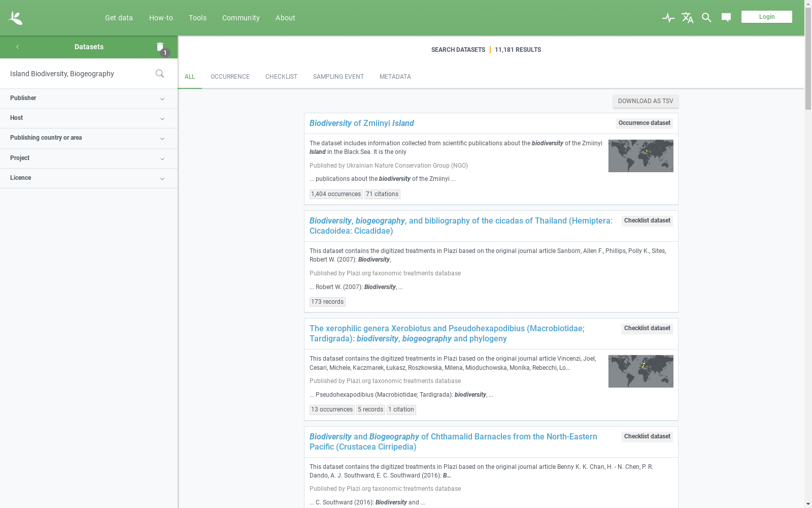The image size is (812, 508).
Task: Click the 11,181 RESULTS text
Action: pyautogui.click(x=518, y=50)
